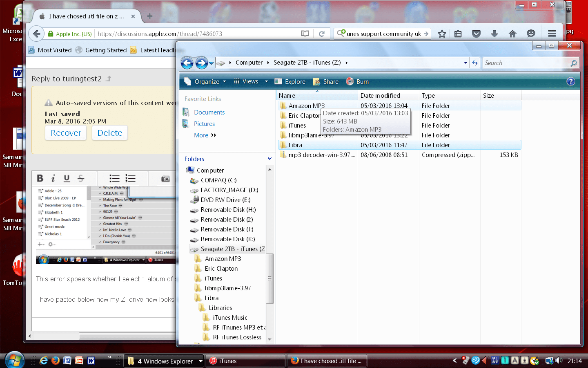This screenshot has width=588, height=368.
Task: Select Eric Clapton folder in tree
Action: click(221, 269)
